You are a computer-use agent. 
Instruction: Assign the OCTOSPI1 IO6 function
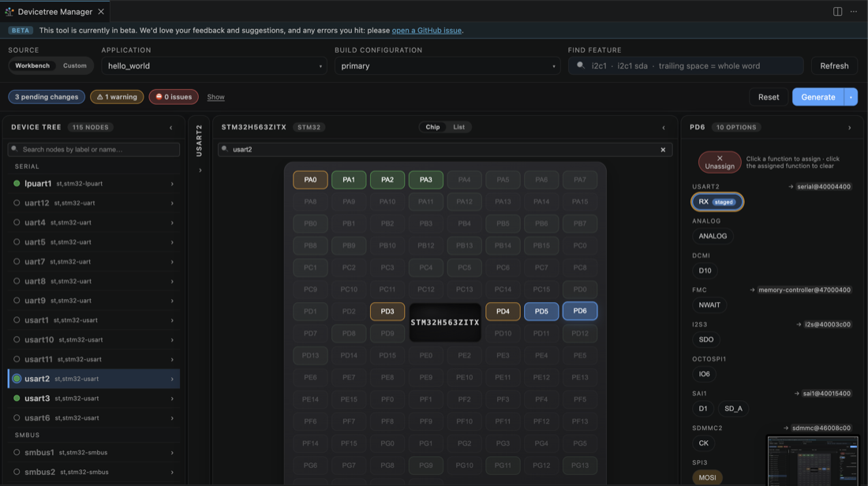(x=704, y=374)
